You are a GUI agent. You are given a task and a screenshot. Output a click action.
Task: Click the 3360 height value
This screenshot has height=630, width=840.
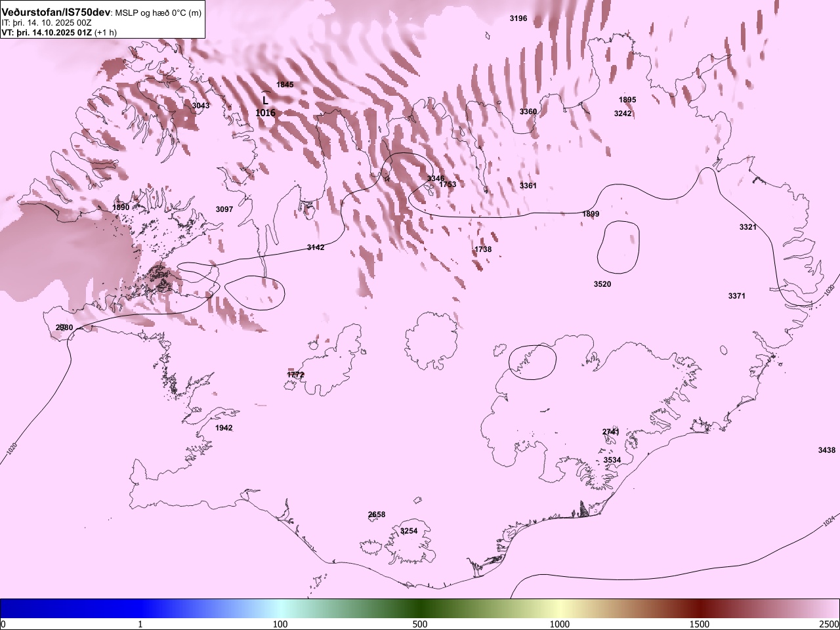[528, 112]
